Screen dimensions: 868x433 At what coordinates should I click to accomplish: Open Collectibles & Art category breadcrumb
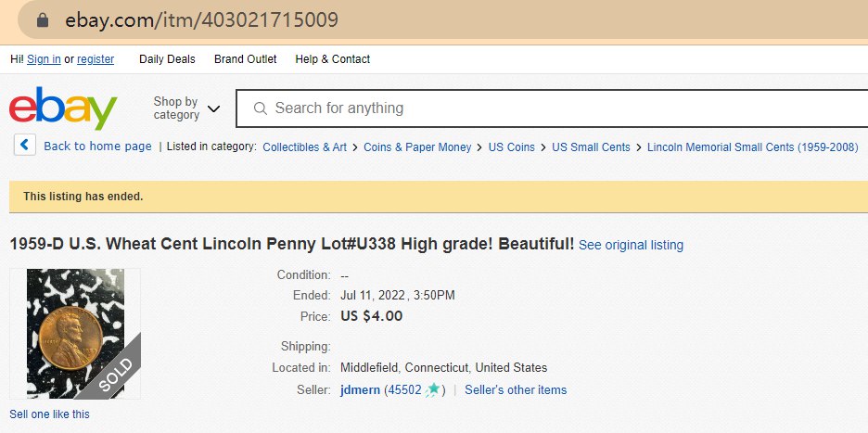point(304,147)
